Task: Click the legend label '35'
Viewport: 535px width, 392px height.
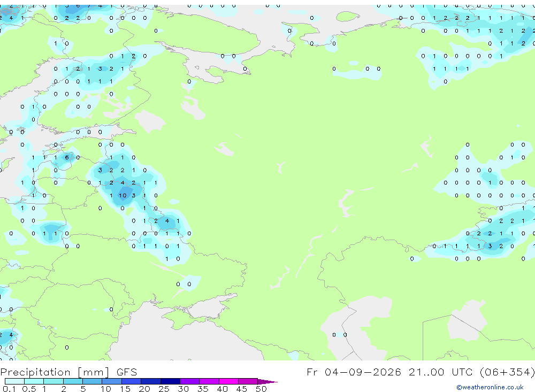Action: (x=203, y=389)
